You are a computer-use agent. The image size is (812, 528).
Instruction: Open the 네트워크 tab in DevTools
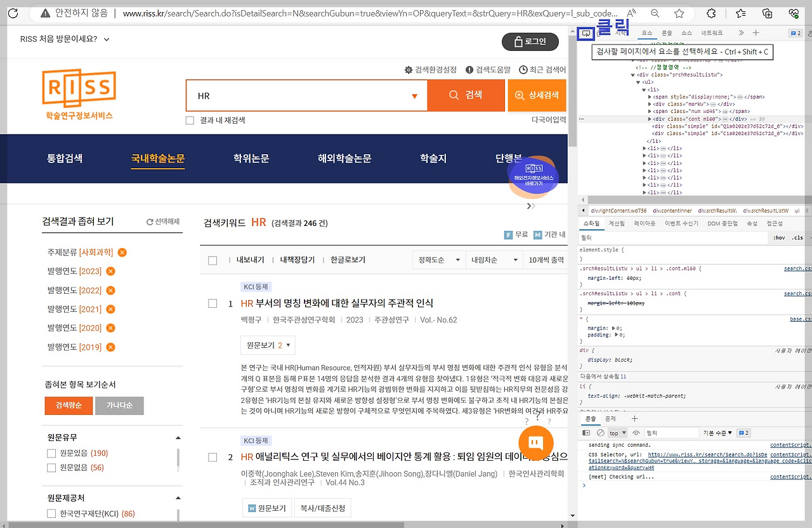(711, 33)
